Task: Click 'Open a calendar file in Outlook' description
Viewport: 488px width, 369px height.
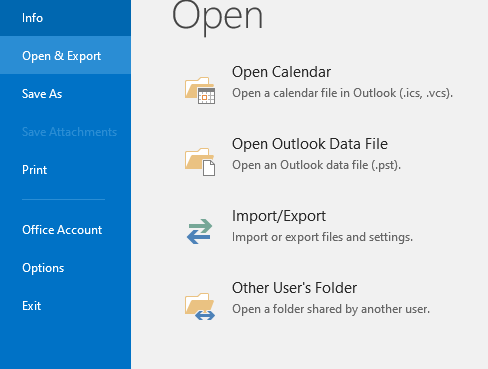Action: coord(342,93)
